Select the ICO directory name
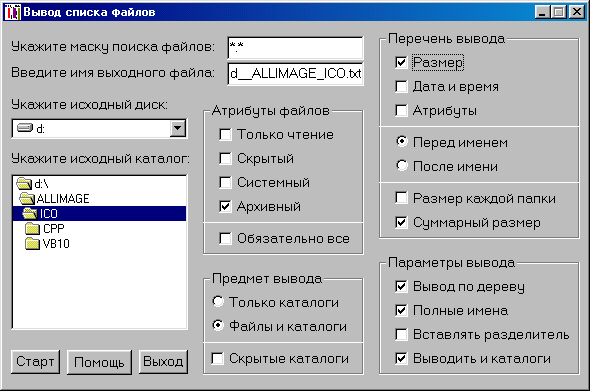The width and height of the screenshot is (590, 391). [49, 213]
